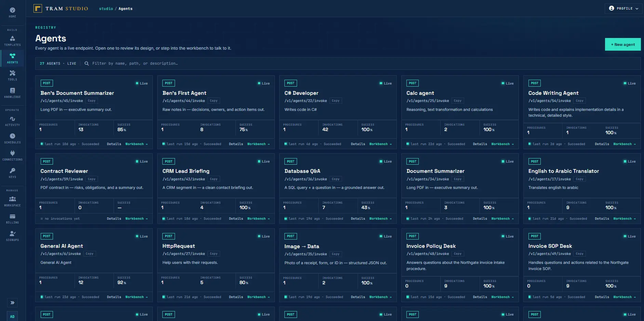
Task: Copy the Invoice SOP Desk endpoint path
Action: pos(580,254)
